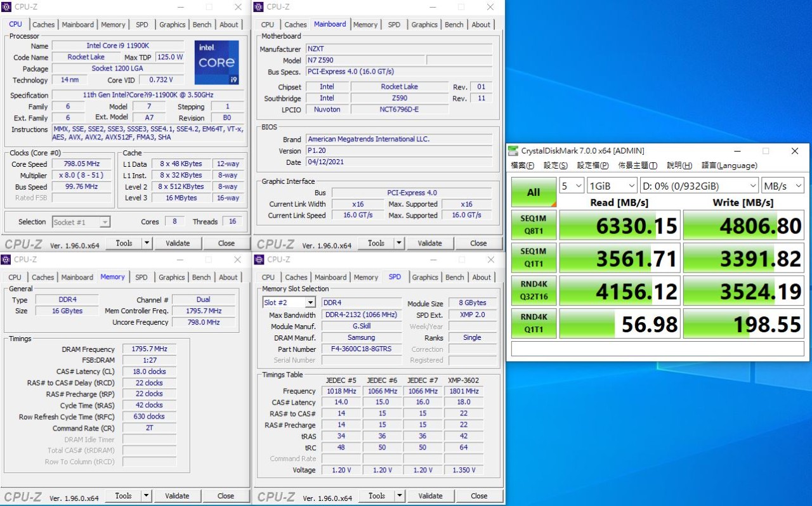This screenshot has width=812, height=506.
Task: Click Max Bandwidth field DDR4-2132 (1066 MHz)
Action: [361, 315]
